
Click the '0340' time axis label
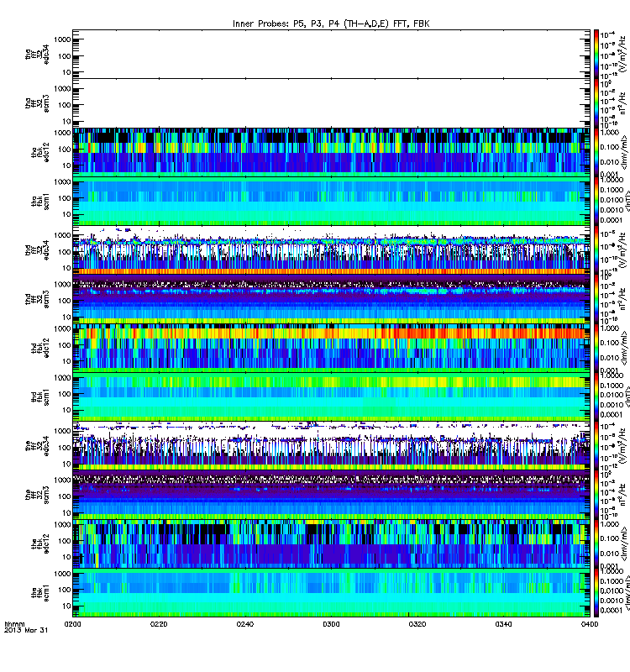pos(503,624)
